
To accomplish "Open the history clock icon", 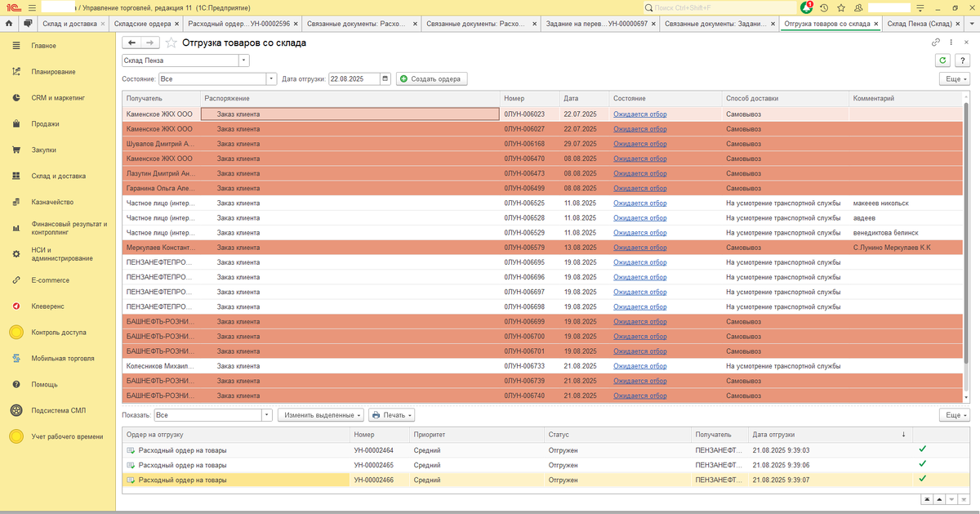I will tap(824, 7).
